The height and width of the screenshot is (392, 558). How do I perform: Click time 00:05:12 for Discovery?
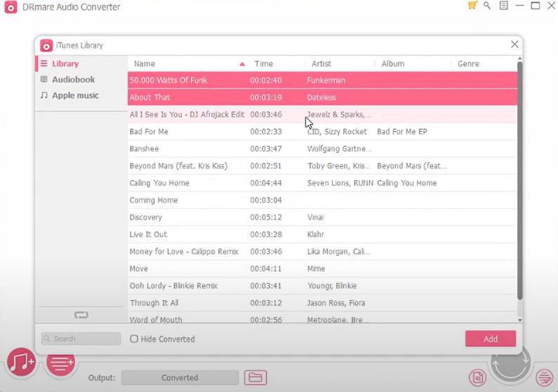click(x=266, y=217)
